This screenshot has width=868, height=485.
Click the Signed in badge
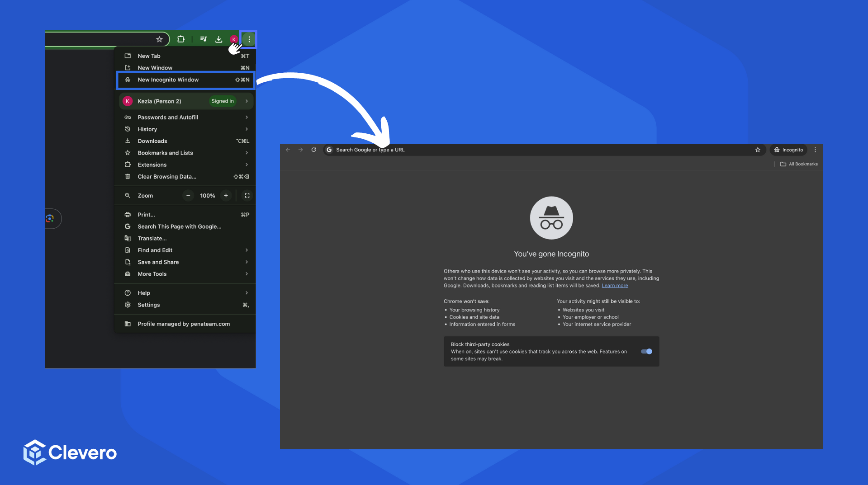tap(223, 101)
